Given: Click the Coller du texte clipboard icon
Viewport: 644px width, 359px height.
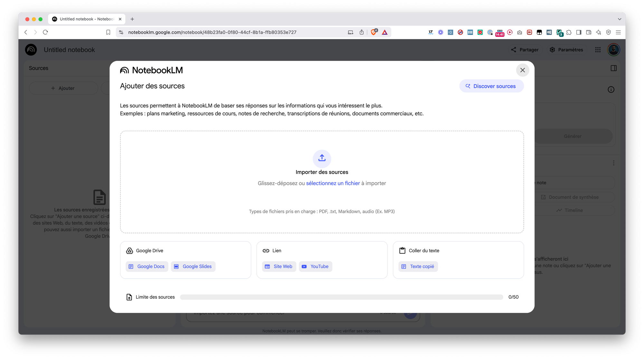Looking at the screenshot, I should tap(402, 250).
